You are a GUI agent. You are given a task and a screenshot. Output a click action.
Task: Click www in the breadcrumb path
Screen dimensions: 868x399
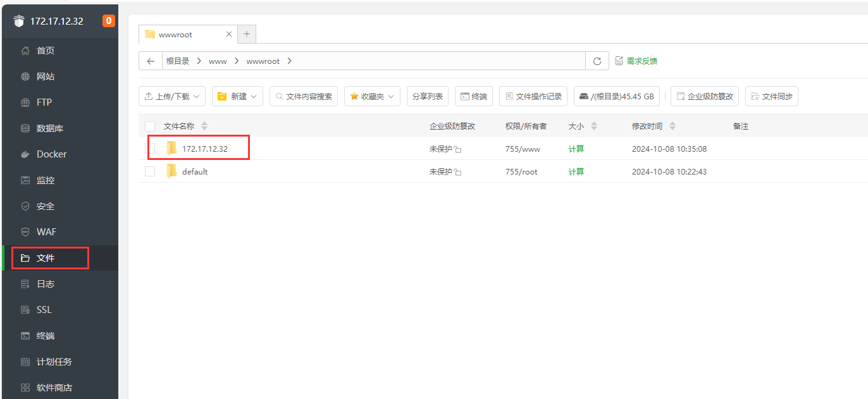click(x=218, y=61)
